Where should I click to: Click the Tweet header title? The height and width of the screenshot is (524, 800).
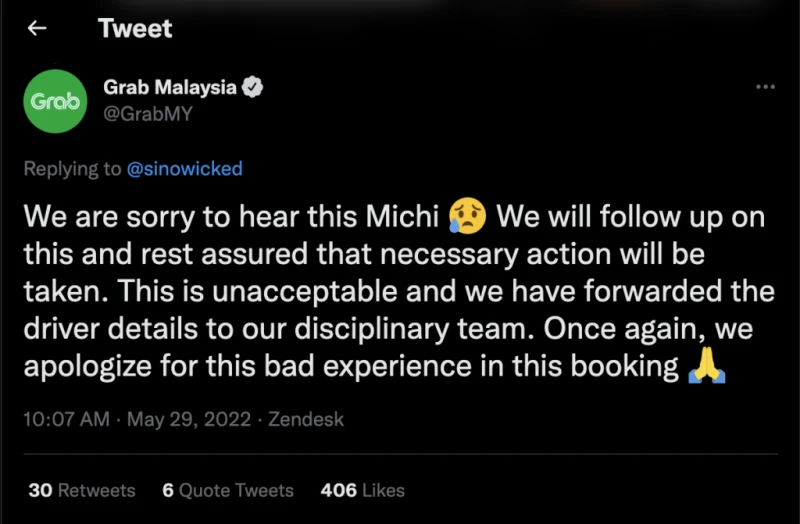[135, 28]
